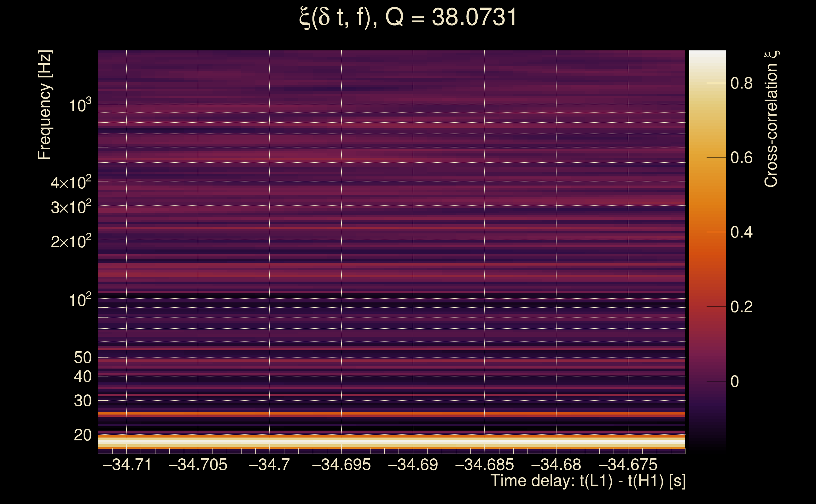The width and height of the screenshot is (816, 504).
Task: Click the 0.4 colorbar tick label
Action: coord(741,232)
